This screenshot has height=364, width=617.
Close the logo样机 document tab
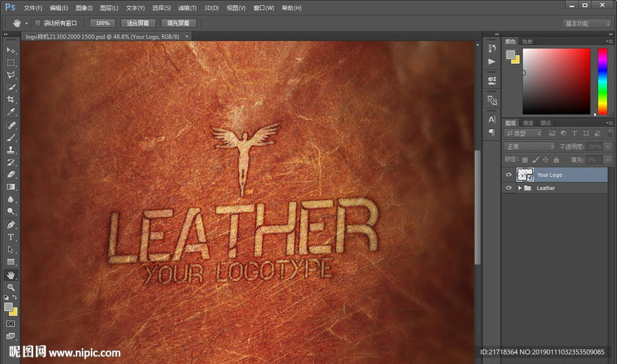pos(187,36)
